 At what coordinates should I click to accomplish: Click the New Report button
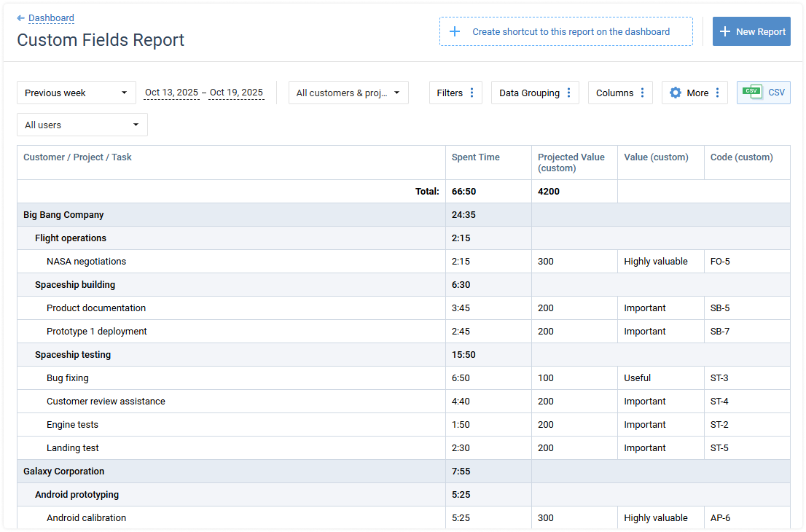pos(751,31)
